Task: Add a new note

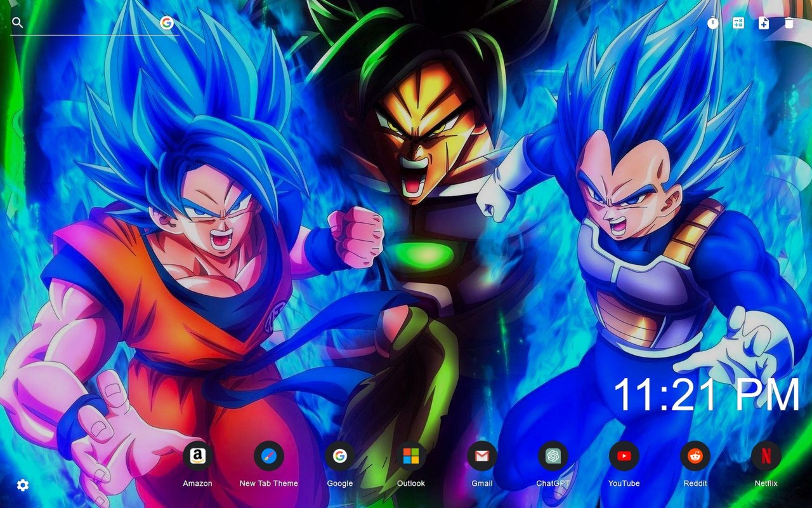Action: coord(764,23)
